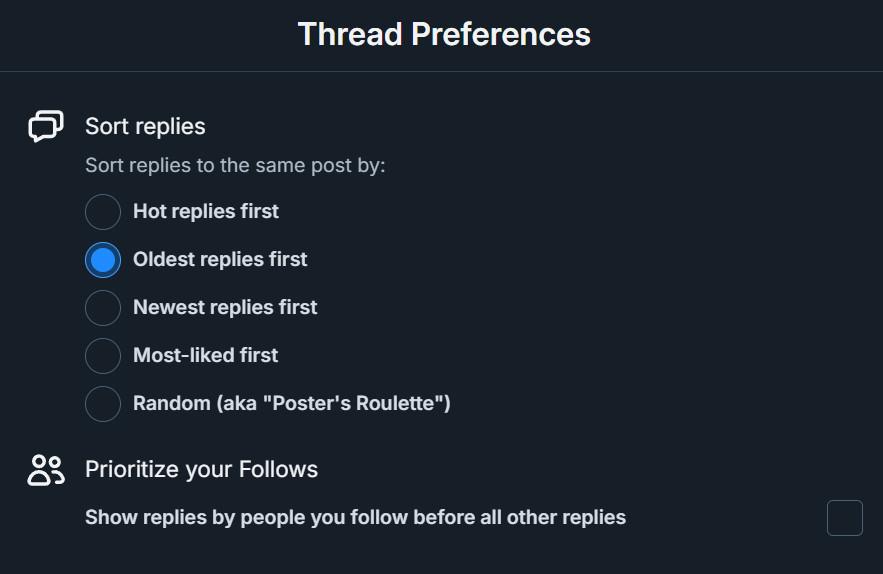Enable the show replies by follows checkbox
The height and width of the screenshot is (574, 883).
point(845,518)
